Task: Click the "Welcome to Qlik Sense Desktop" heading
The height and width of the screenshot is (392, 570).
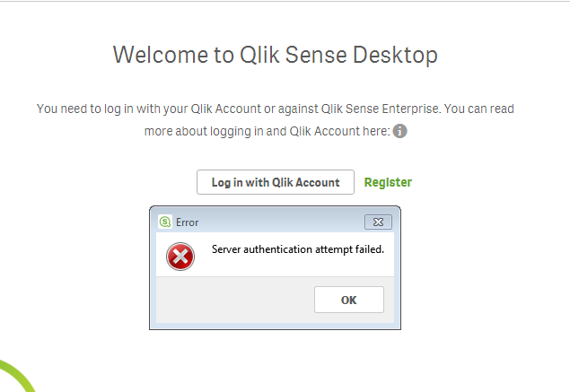Action: [276, 55]
